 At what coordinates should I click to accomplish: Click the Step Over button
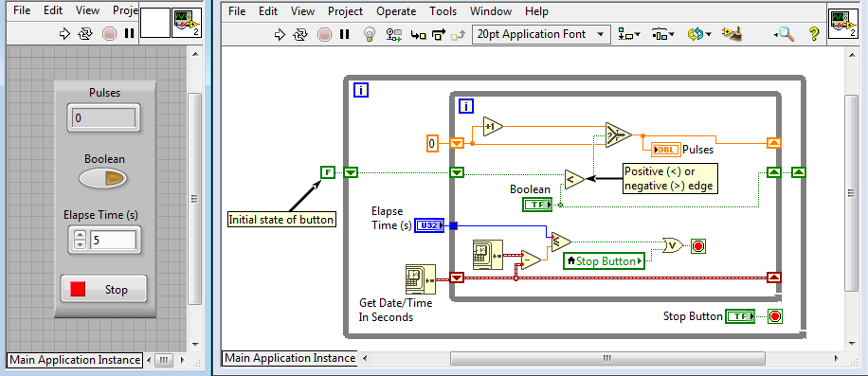(x=439, y=35)
